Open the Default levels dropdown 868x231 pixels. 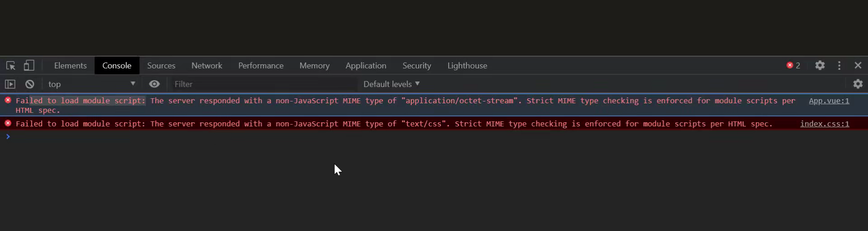(x=391, y=84)
